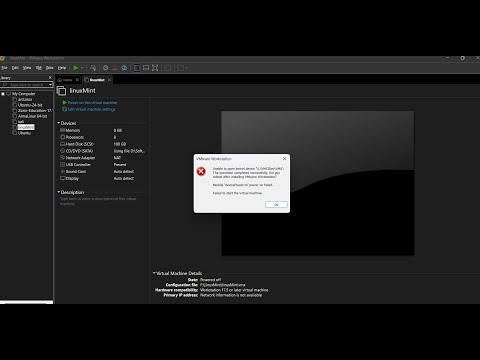Open the power options dropdown arrow

[82, 68]
